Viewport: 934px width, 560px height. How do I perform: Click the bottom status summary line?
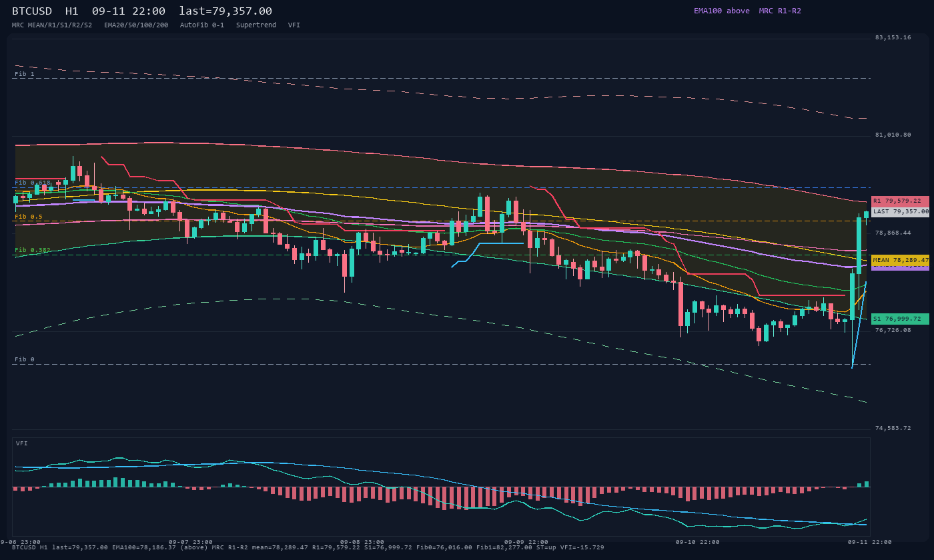pos(308,547)
